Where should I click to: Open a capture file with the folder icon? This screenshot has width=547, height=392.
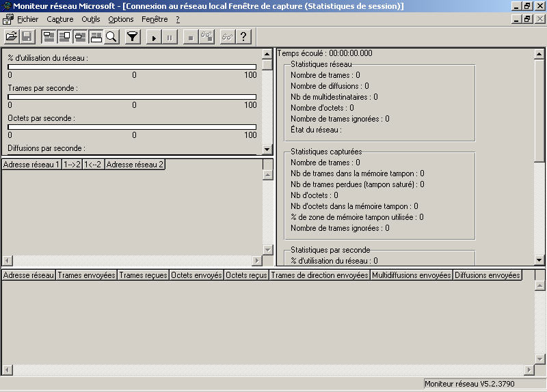(12, 37)
